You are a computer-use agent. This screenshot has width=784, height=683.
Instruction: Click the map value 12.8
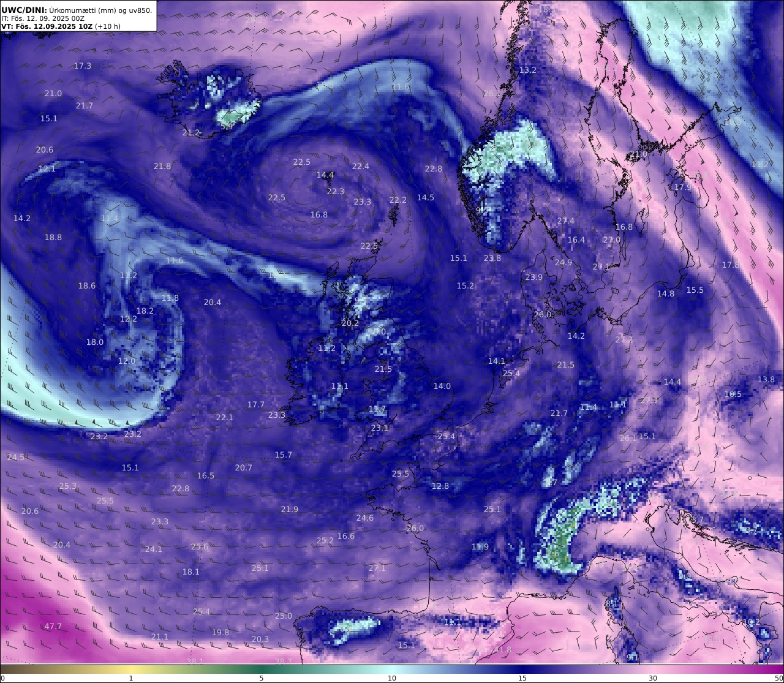coord(440,486)
